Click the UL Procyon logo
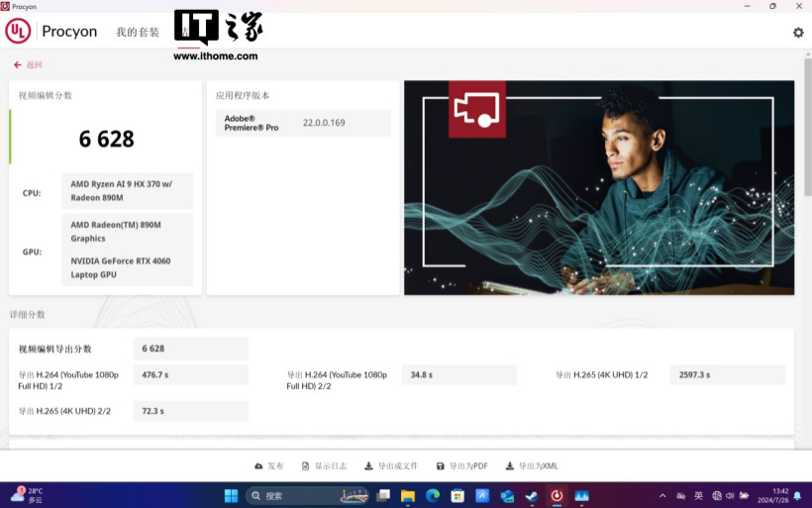 tap(51, 32)
